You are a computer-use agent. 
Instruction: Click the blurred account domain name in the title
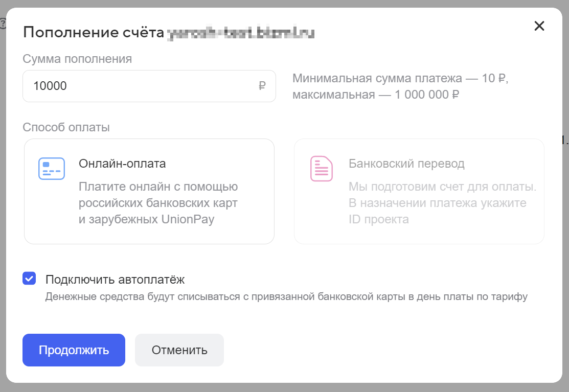click(241, 33)
